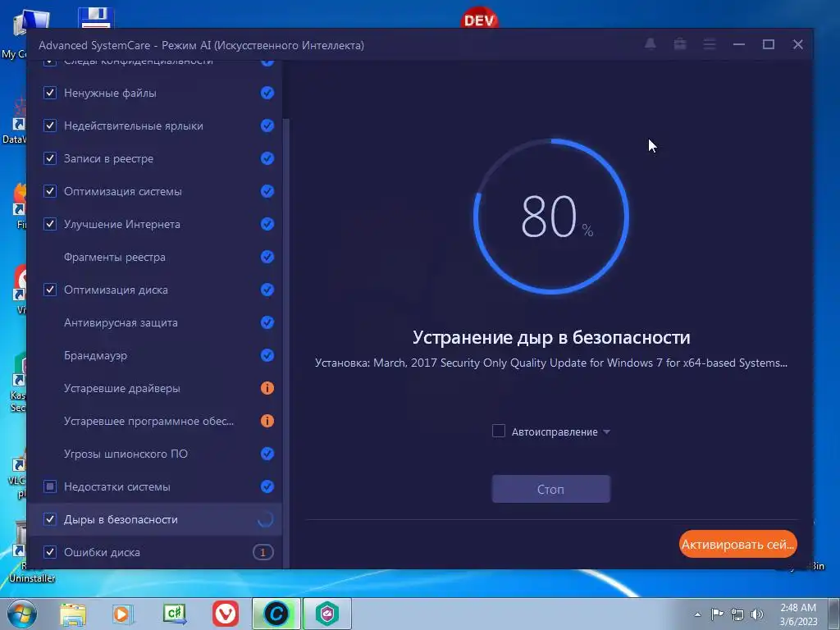The image size is (840, 630).
Task: Select the Брандмауэр list item
Action: coord(154,355)
